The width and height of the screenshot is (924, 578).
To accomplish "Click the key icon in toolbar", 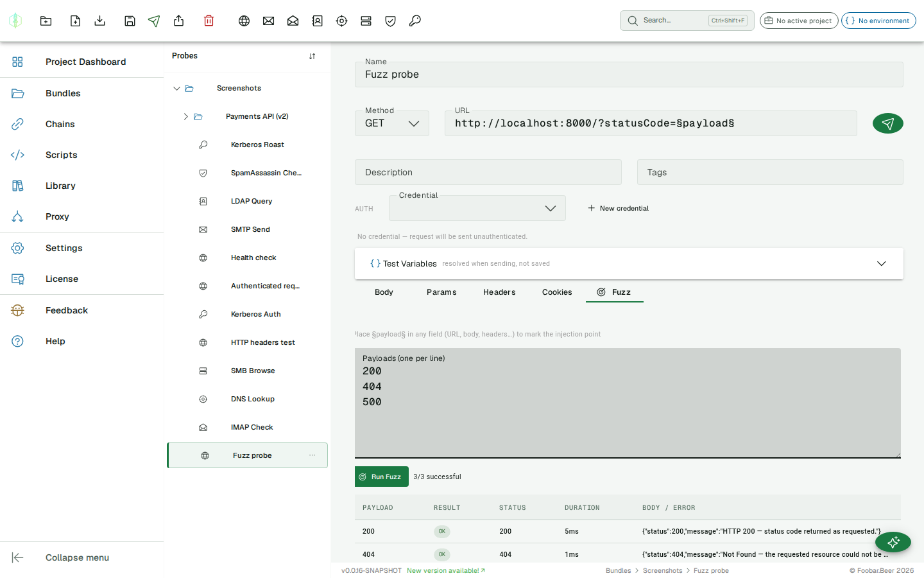I will (415, 21).
